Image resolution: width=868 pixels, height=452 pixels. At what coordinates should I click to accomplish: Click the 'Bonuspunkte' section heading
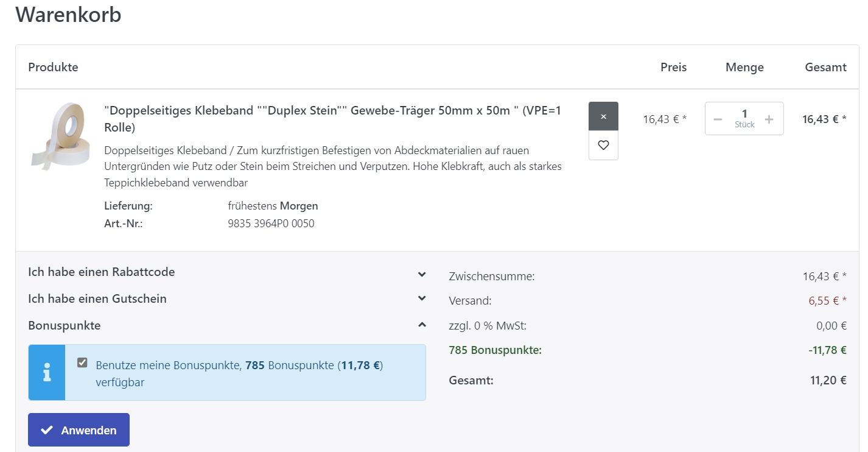click(65, 326)
